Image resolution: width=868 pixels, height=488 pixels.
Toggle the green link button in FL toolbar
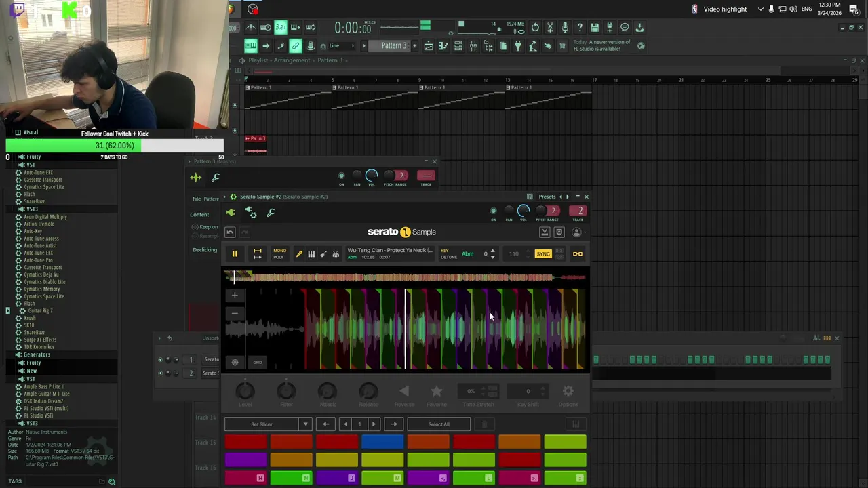(296, 46)
